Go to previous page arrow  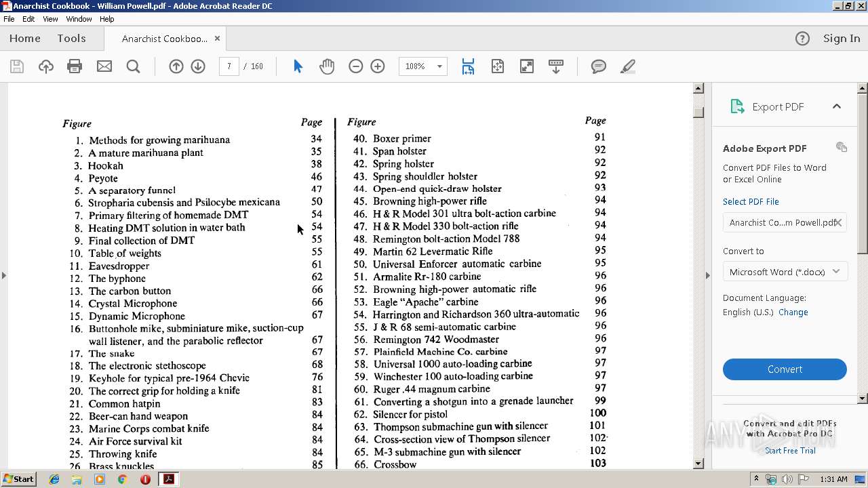tap(176, 66)
